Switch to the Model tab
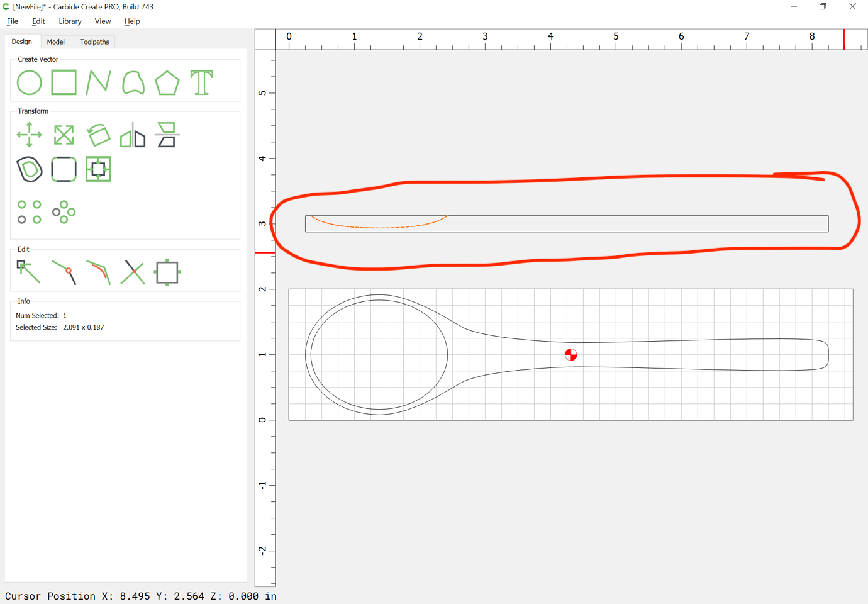868x604 pixels. pyautogui.click(x=56, y=42)
